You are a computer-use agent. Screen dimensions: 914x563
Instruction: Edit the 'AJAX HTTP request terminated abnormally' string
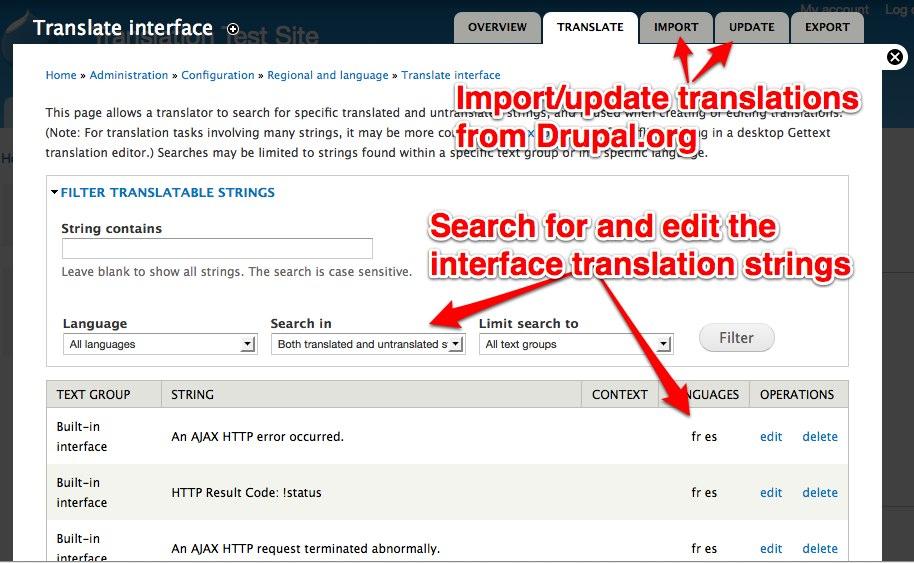(771, 548)
